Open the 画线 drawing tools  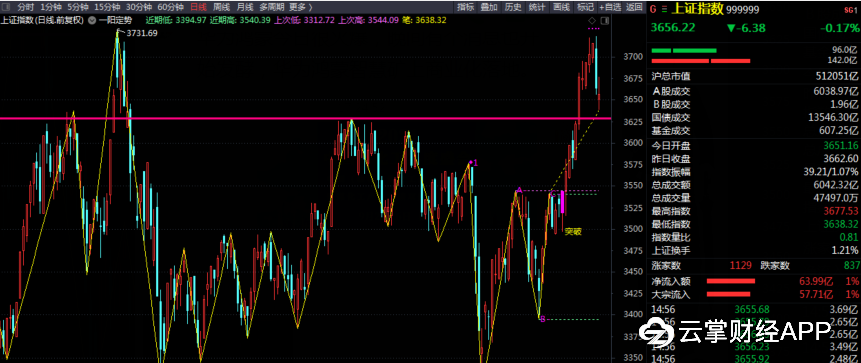[x=561, y=7]
